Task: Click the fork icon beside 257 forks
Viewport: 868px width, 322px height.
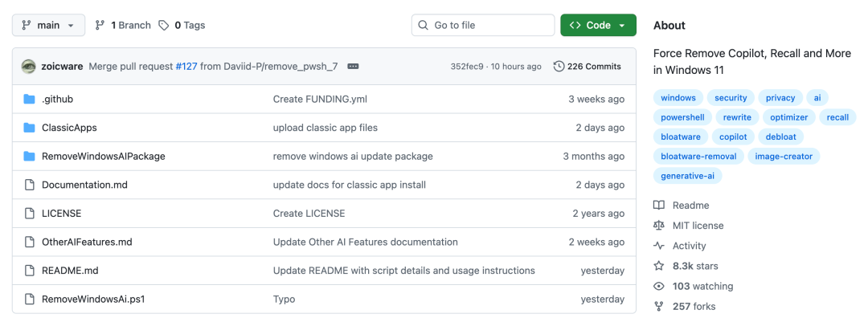Action: tap(659, 307)
